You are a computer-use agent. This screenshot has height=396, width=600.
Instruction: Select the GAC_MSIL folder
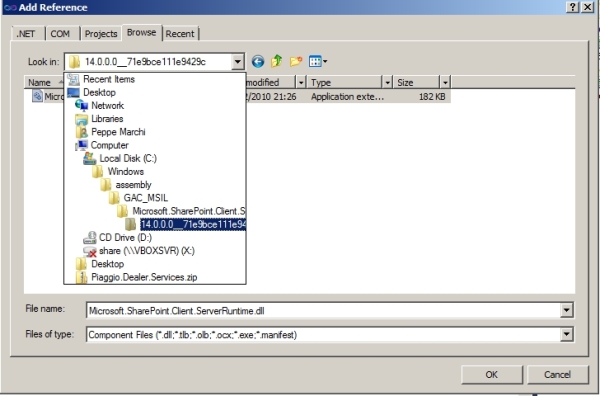coord(145,198)
